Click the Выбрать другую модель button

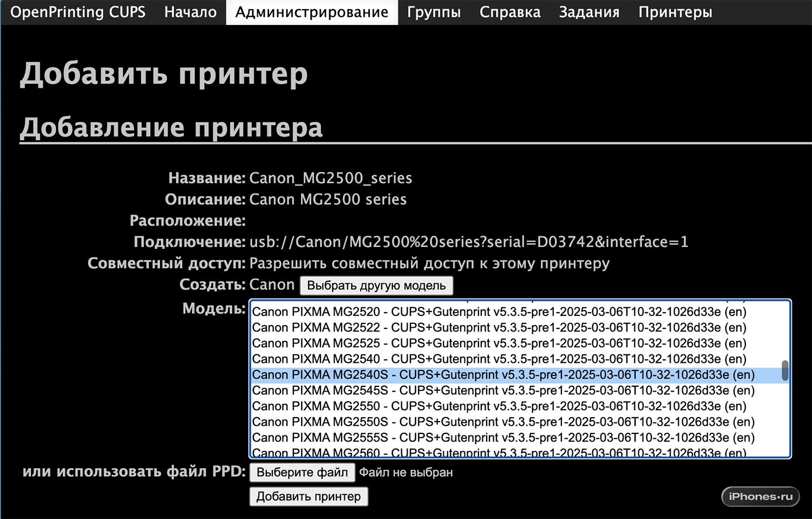(376, 286)
